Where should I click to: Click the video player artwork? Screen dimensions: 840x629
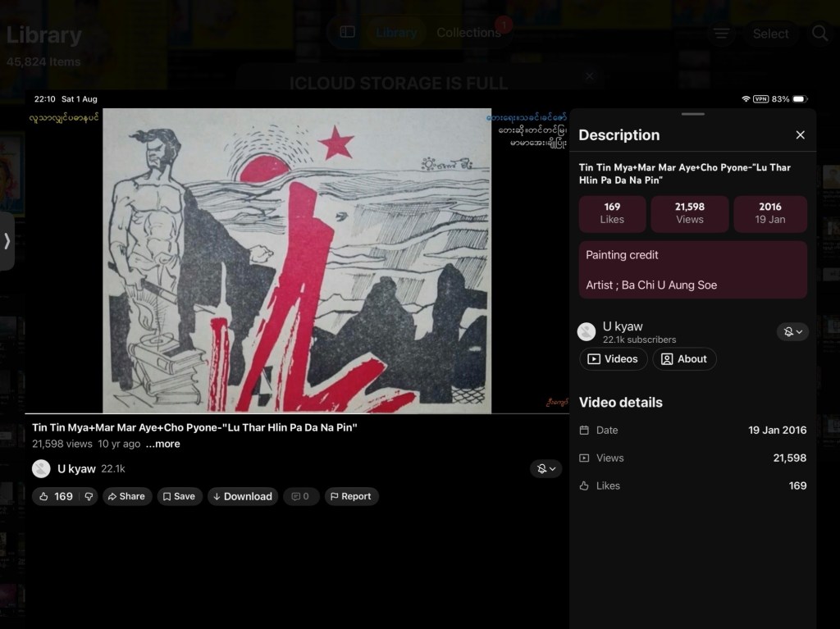point(297,261)
